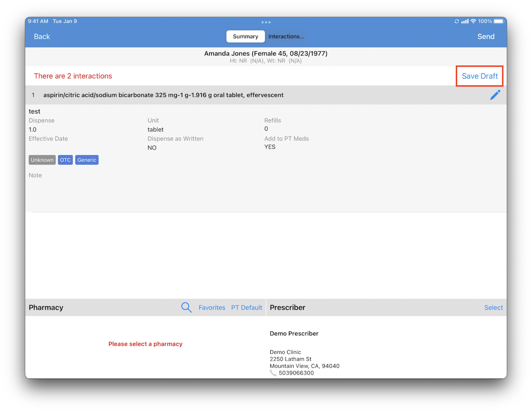
Task: Switch to the Interactions tab
Action: pyautogui.click(x=286, y=36)
